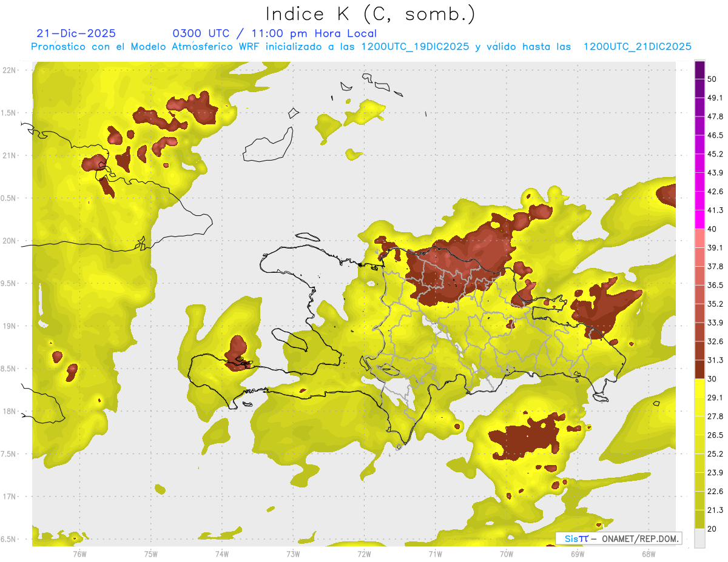Click the colorbar segment between 20 and 21.3

click(x=699, y=520)
